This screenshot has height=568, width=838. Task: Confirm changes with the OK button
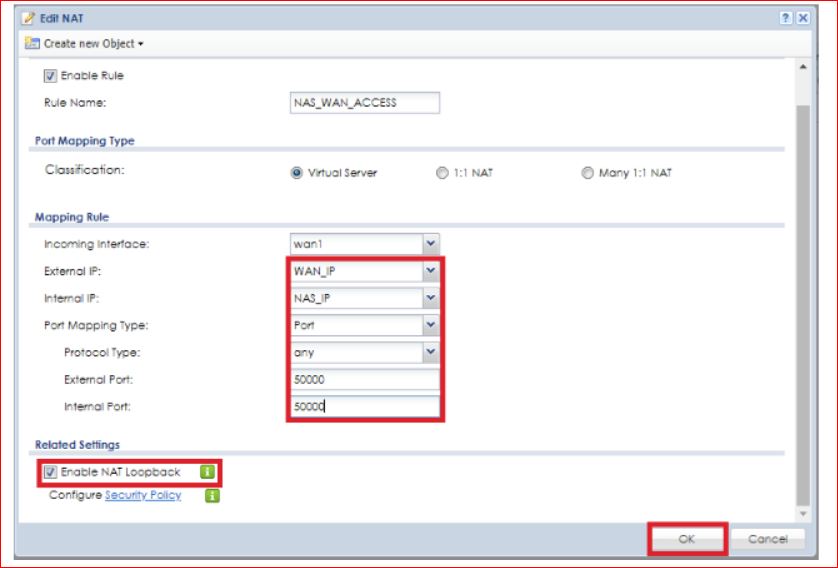tap(687, 539)
